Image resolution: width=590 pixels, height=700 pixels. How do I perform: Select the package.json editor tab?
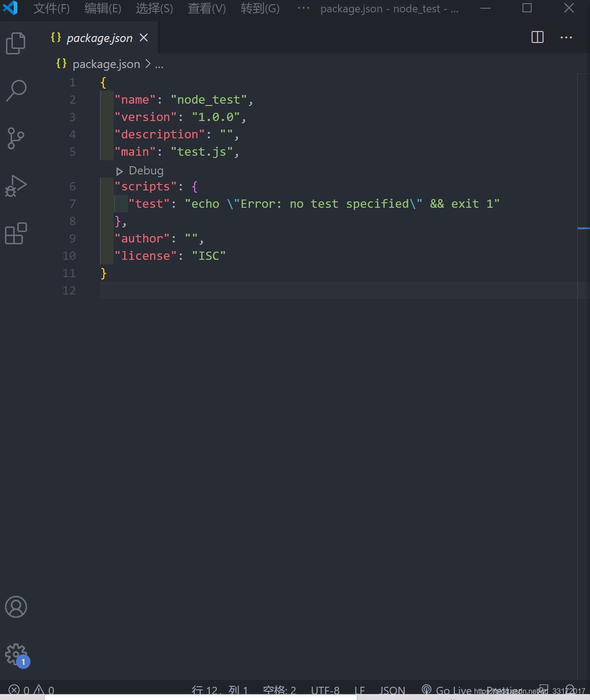tap(100, 38)
